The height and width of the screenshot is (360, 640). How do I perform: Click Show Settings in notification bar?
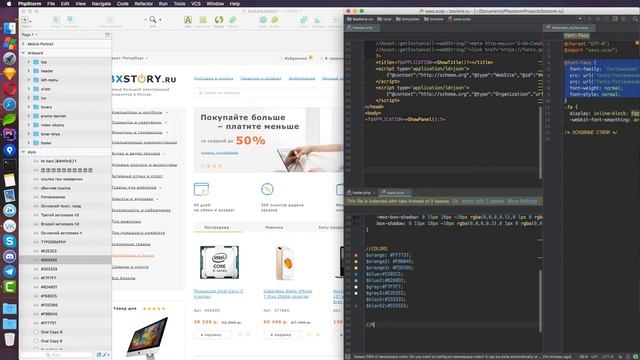tap(522, 201)
